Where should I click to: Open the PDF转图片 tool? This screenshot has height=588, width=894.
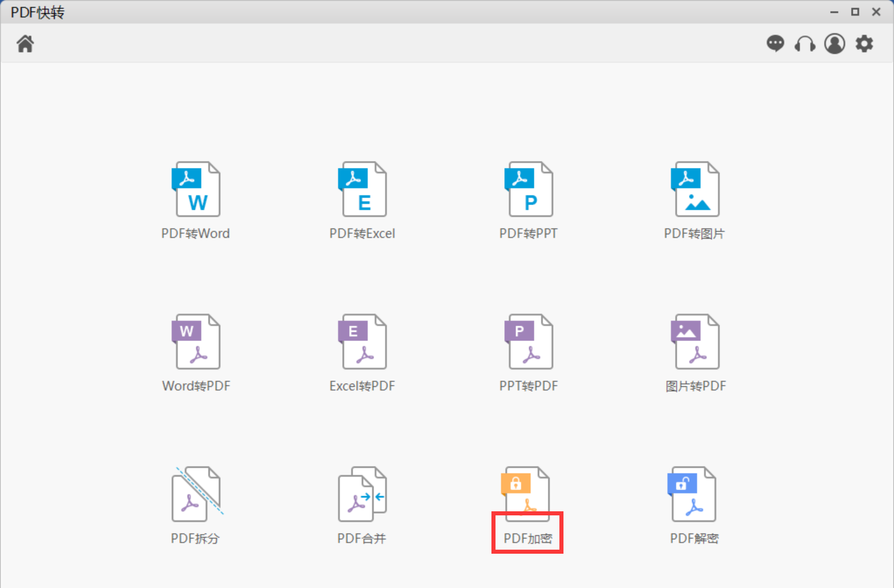(695, 189)
